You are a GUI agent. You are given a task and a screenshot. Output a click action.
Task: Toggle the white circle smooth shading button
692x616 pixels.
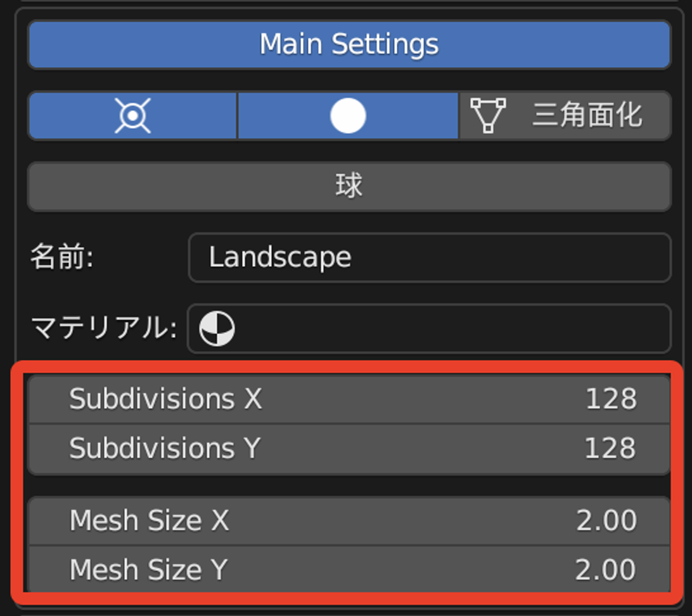(348, 115)
